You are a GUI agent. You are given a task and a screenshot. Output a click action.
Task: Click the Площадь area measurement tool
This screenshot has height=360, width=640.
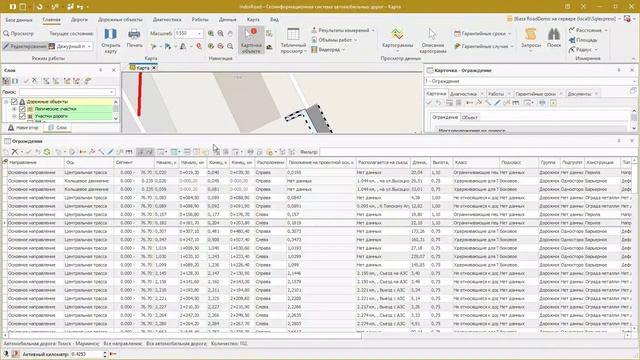tap(584, 40)
